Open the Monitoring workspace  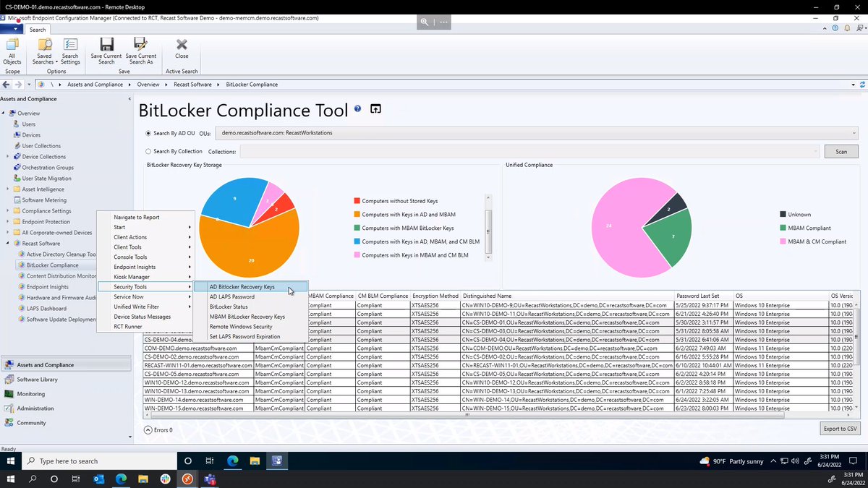(x=30, y=394)
